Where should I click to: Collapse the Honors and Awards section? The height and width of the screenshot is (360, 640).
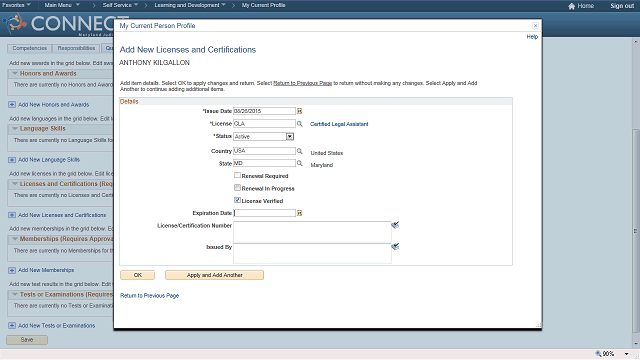click(x=15, y=73)
